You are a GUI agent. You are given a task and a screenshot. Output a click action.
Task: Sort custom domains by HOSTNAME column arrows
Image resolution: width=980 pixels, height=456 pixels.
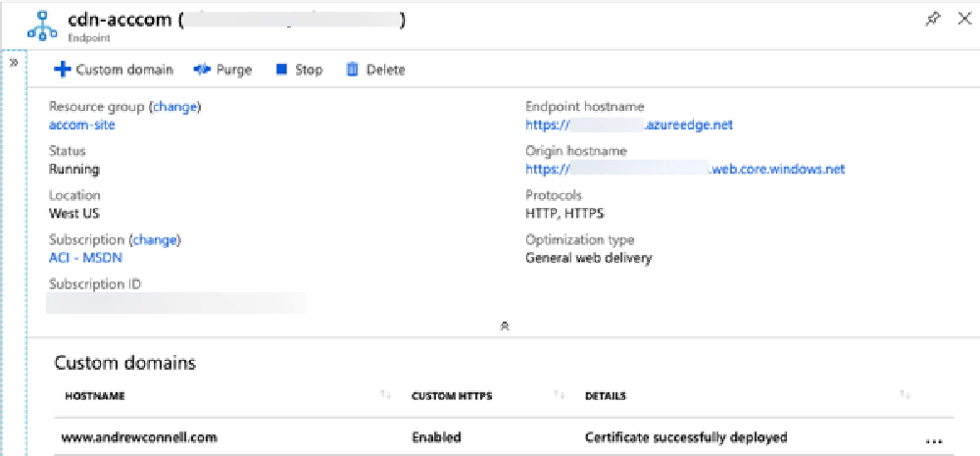[x=385, y=394]
